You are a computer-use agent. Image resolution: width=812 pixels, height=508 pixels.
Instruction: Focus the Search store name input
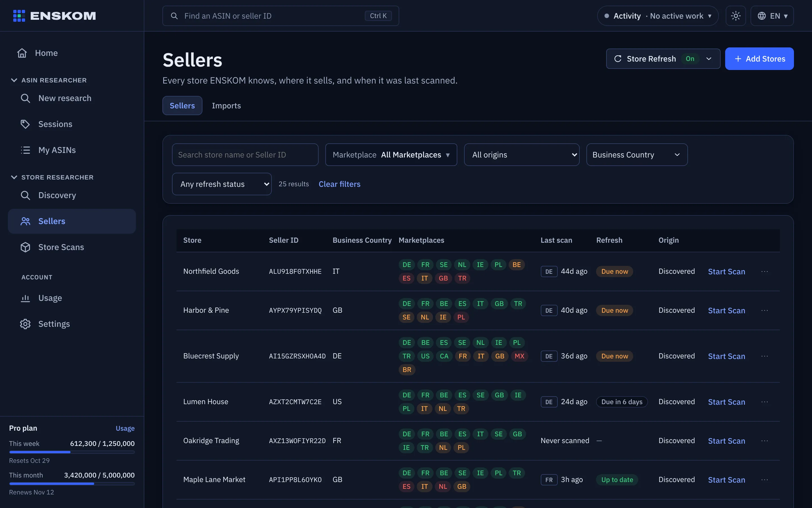pyautogui.click(x=245, y=155)
